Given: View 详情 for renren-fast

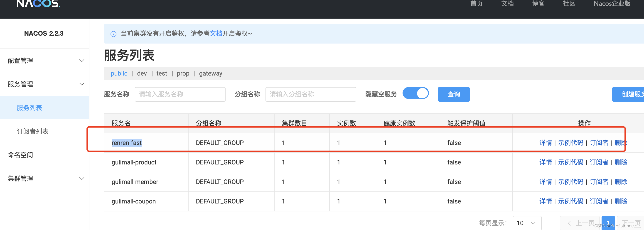Looking at the screenshot, I should (546, 143).
